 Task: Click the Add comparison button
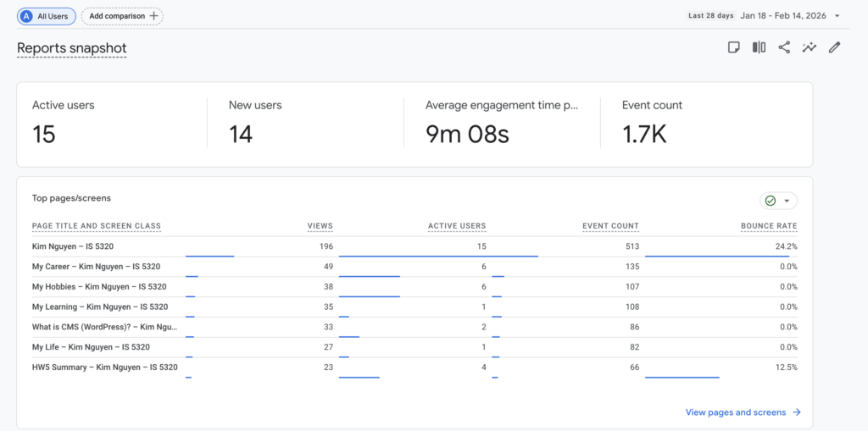(x=122, y=16)
